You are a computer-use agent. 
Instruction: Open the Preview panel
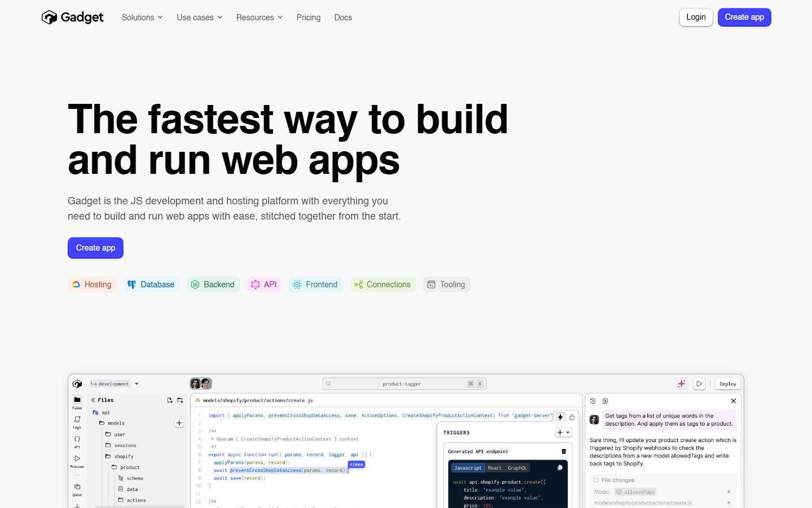(77, 458)
